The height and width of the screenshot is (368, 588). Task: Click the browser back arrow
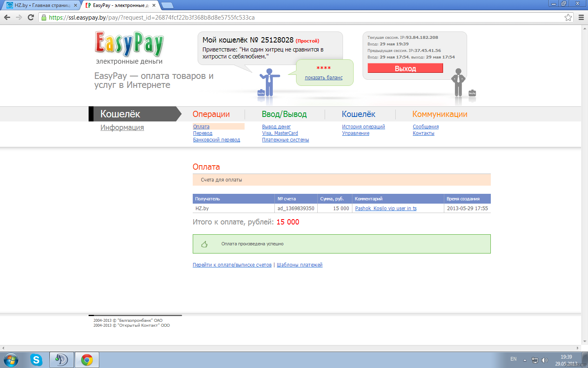(x=7, y=17)
